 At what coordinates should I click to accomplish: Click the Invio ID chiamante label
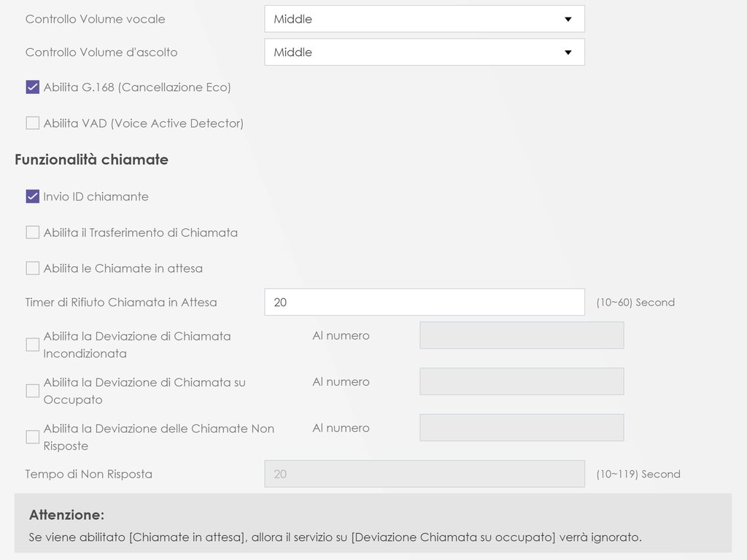[96, 196]
